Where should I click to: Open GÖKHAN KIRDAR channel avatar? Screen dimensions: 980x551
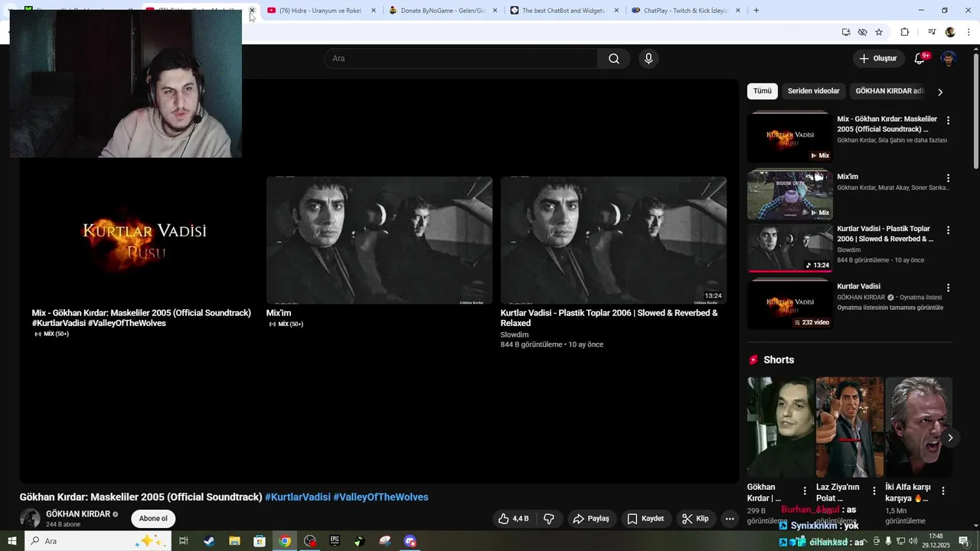point(30,518)
